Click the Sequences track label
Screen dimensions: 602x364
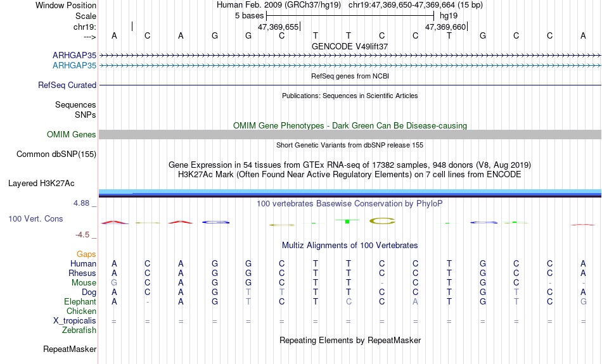(75, 104)
